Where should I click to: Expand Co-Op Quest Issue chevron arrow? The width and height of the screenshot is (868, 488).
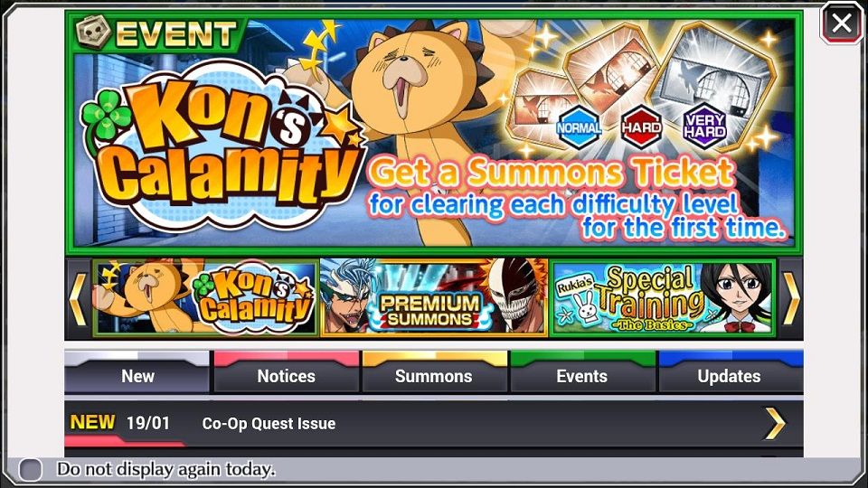(x=775, y=424)
